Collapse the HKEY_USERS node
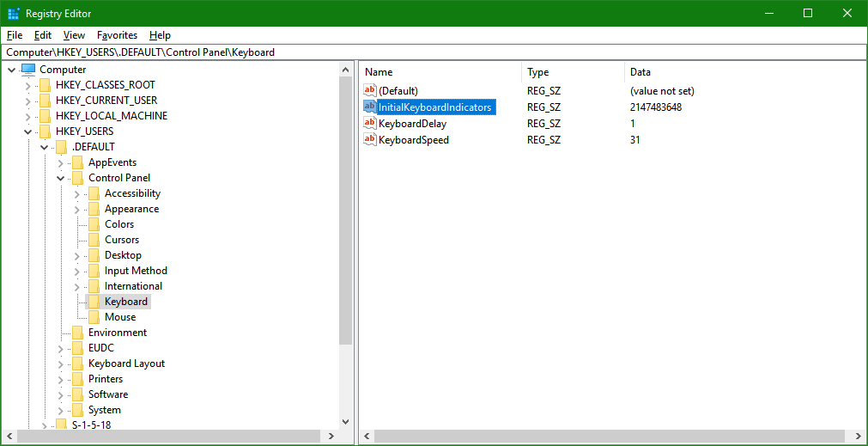Screen dimensions: 868x446 pyautogui.click(x=28, y=131)
